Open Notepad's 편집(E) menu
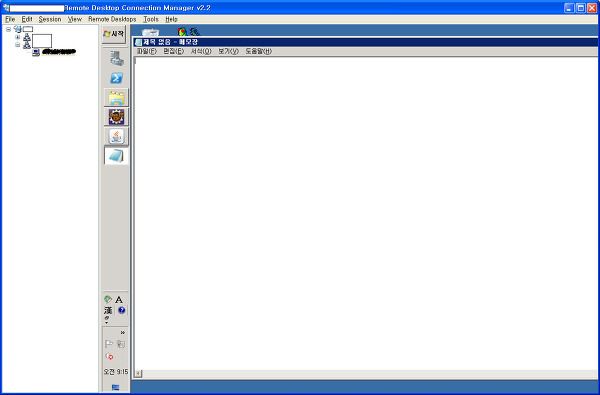This screenshot has width=600, height=395. coord(173,51)
